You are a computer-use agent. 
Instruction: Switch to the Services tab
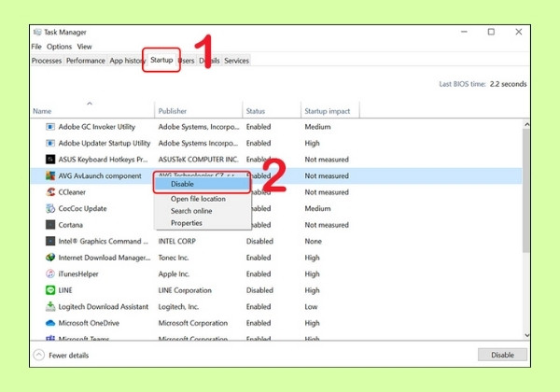pyautogui.click(x=236, y=61)
